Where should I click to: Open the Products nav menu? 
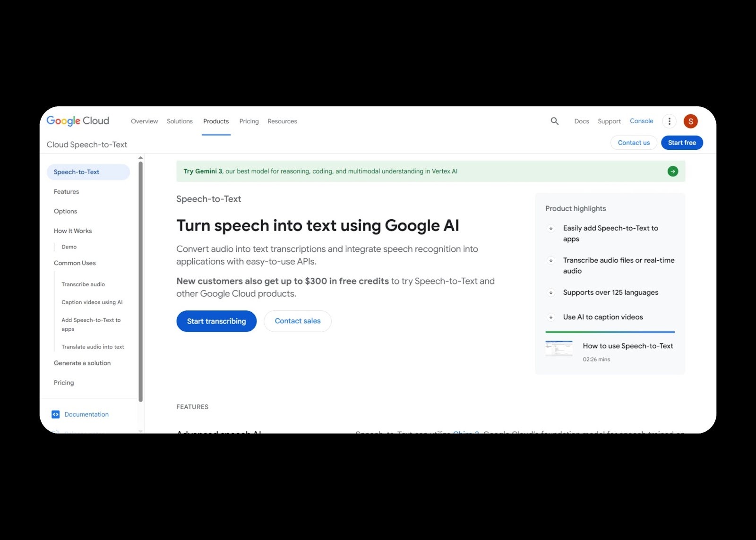point(216,121)
